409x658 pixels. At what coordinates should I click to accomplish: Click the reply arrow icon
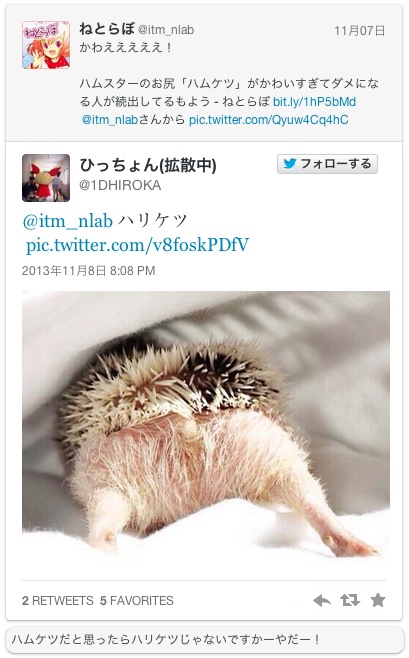click(x=322, y=601)
